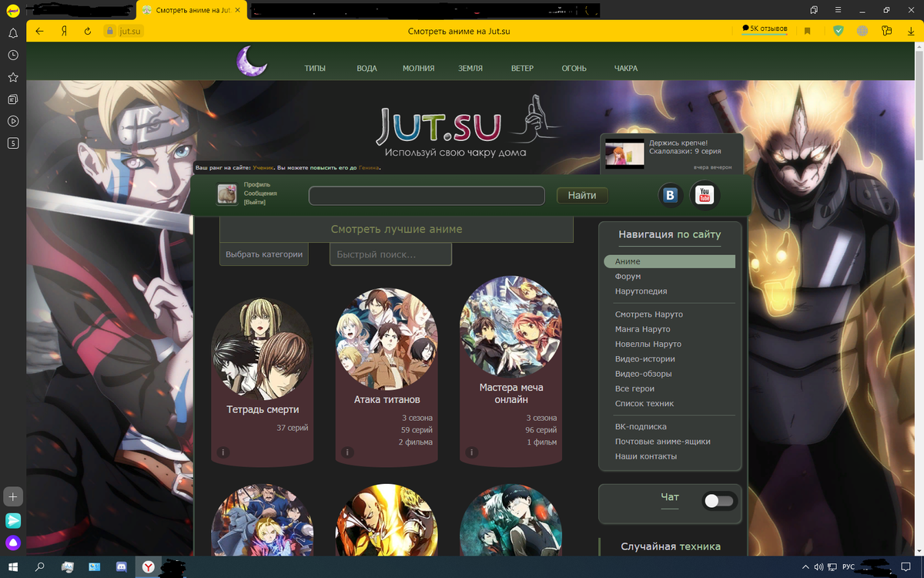This screenshot has height=578, width=924.
Task: Open Windows Start menu
Action: coord(13,567)
